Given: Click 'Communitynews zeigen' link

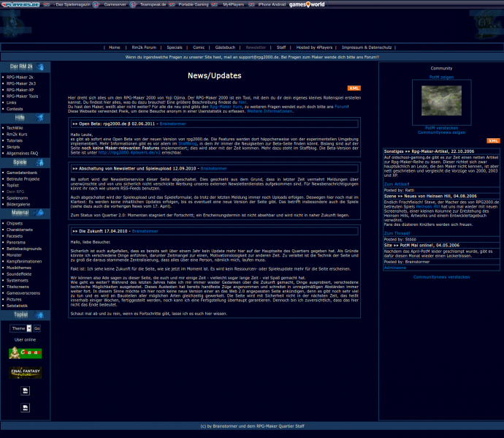Looking at the screenshot, I should point(441,132).
